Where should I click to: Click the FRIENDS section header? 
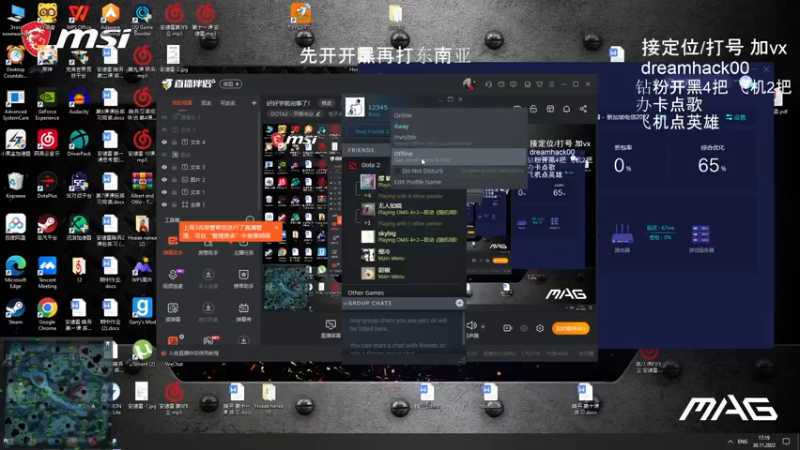click(361, 150)
